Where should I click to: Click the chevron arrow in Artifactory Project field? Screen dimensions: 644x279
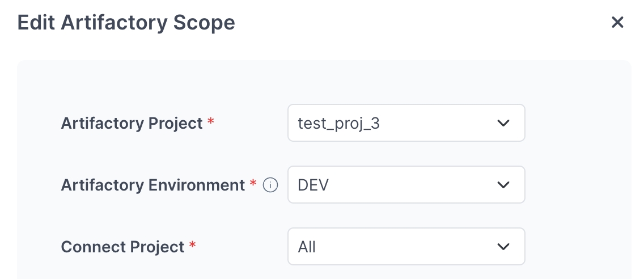(503, 123)
